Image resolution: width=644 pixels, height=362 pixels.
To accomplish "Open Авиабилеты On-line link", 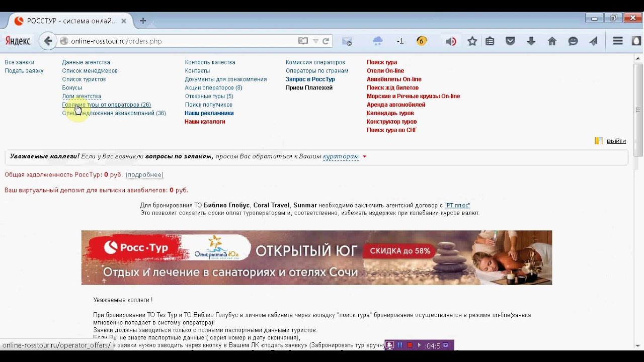I will pyautogui.click(x=394, y=79).
